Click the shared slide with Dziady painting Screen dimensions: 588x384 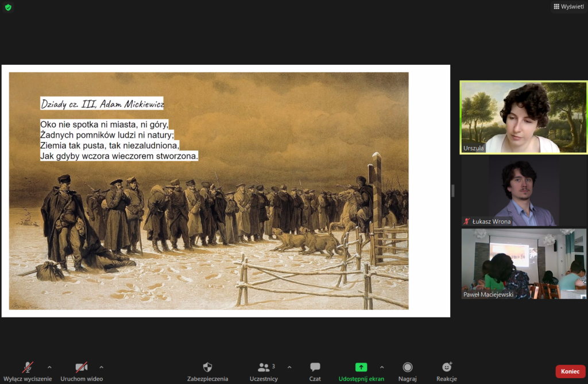225,191
